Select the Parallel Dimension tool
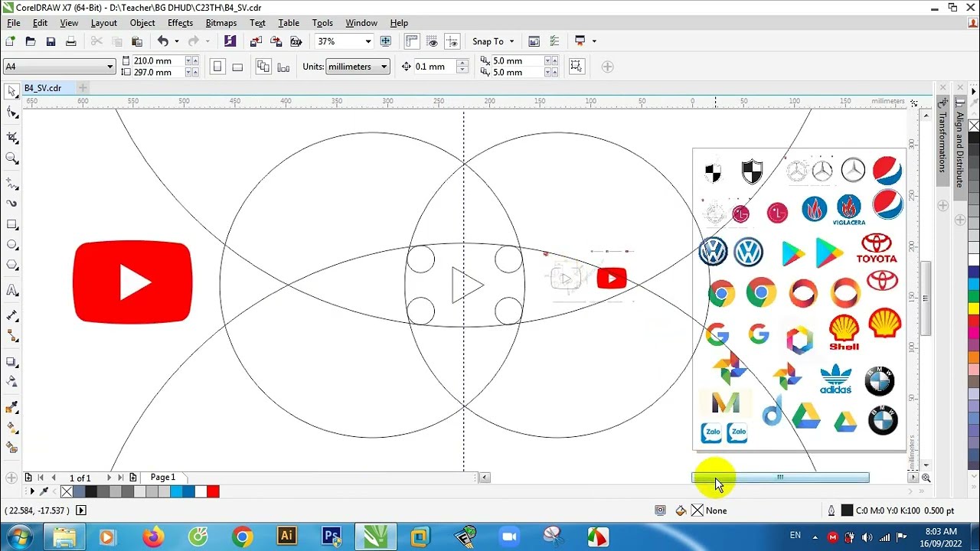 click(x=11, y=315)
